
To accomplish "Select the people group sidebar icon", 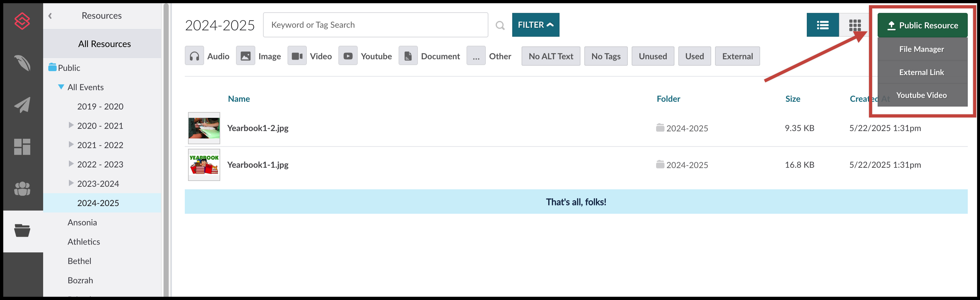I will coord(22,189).
